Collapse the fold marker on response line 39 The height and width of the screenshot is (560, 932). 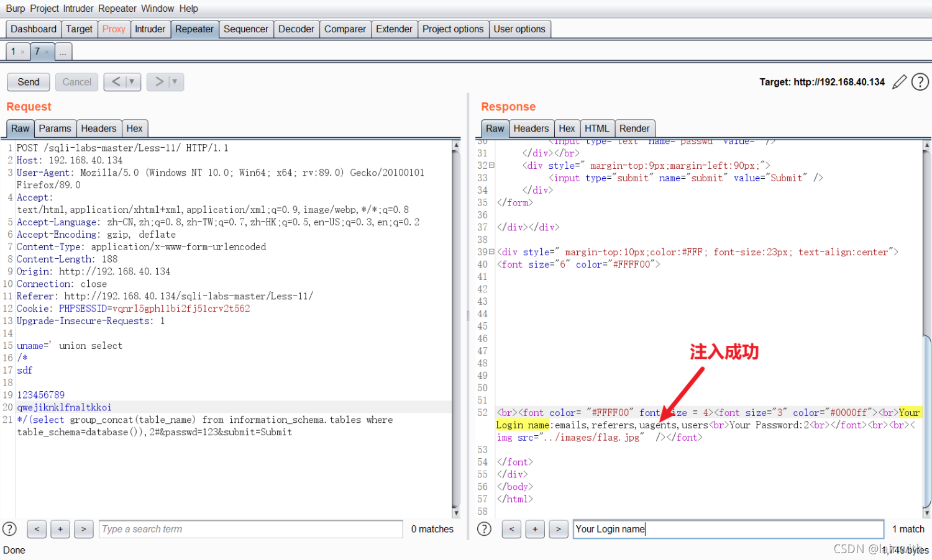click(x=491, y=251)
